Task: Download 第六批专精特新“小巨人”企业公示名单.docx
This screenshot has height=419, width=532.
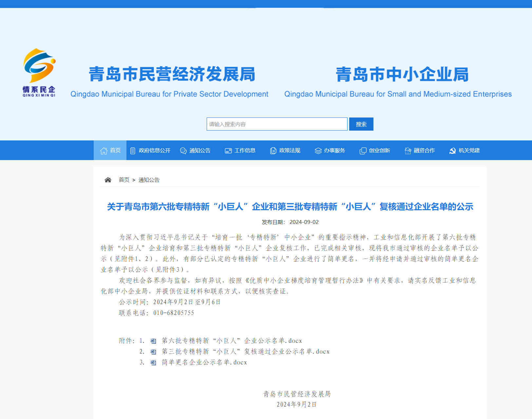Action: click(232, 341)
